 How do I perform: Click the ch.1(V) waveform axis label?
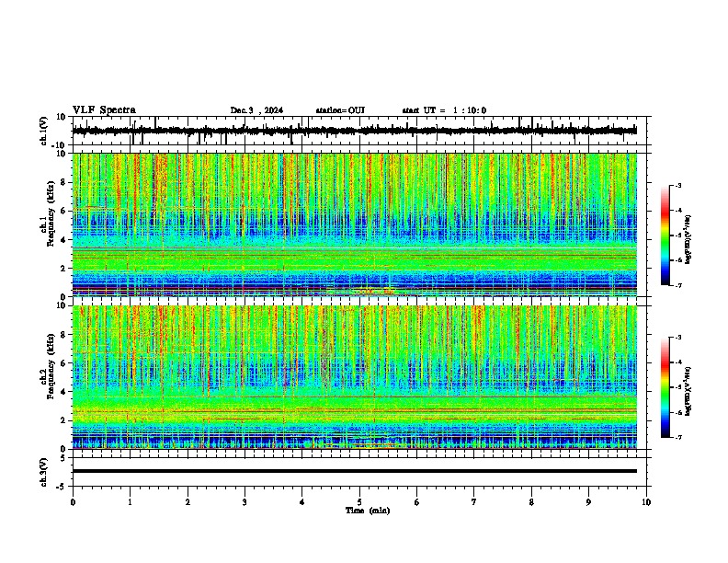(x=44, y=131)
